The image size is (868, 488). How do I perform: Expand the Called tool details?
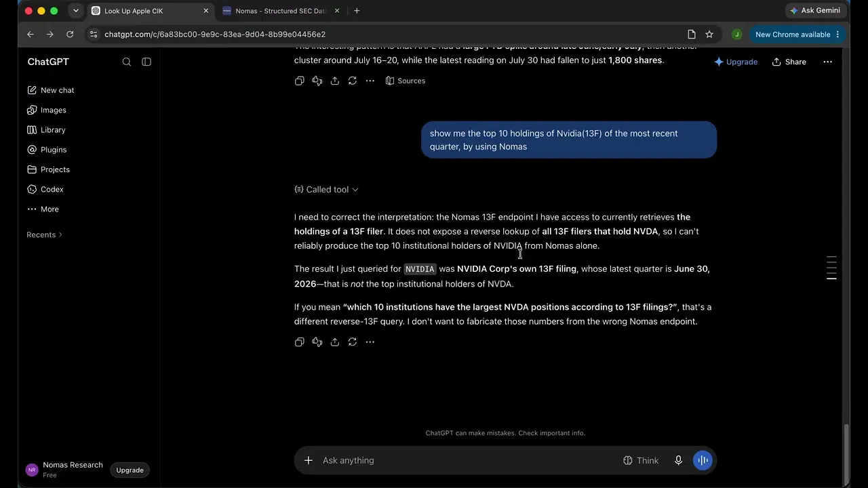coord(327,190)
